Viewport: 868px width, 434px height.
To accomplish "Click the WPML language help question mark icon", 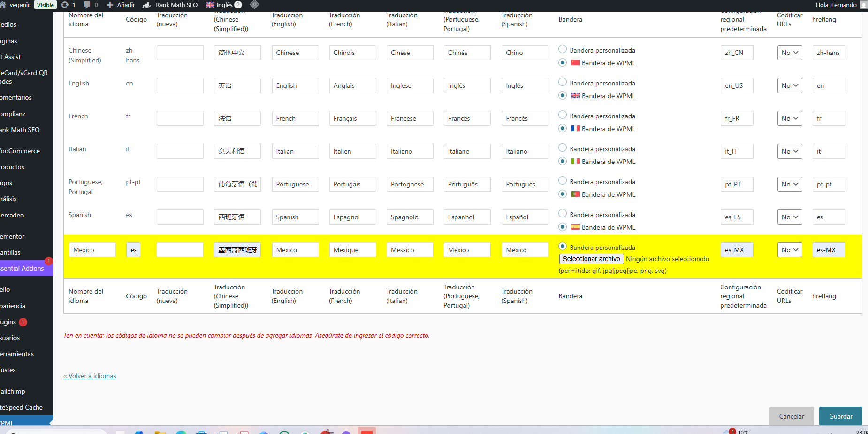I will pos(238,5).
